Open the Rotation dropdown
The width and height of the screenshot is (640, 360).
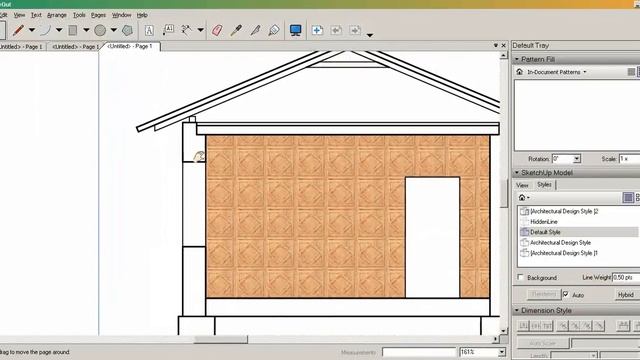pyautogui.click(x=576, y=159)
